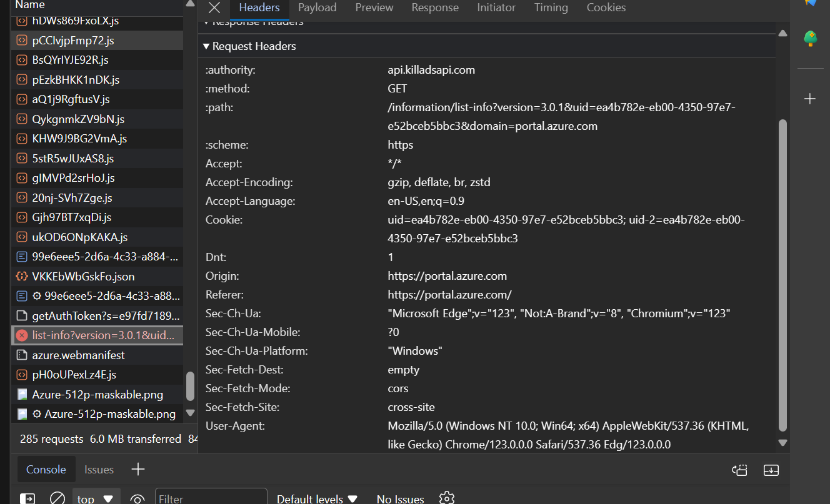
Task: Click the api.killadsapi.com authority value
Action: pos(431,70)
